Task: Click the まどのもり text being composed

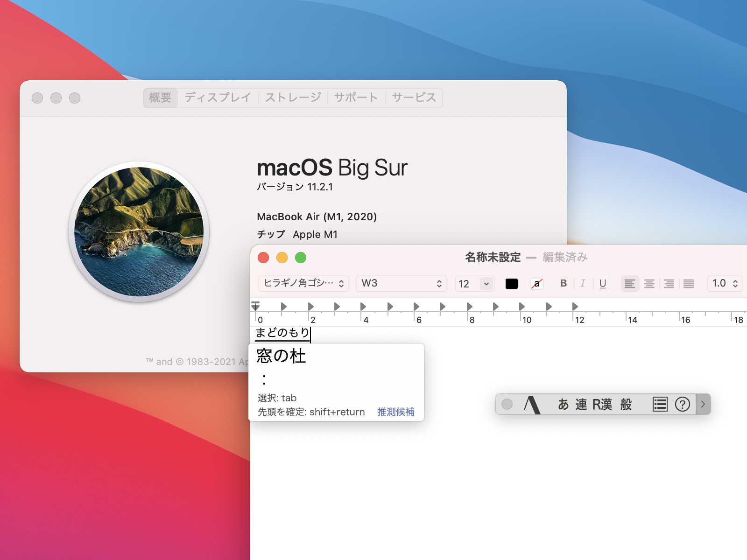Action: pos(282,333)
